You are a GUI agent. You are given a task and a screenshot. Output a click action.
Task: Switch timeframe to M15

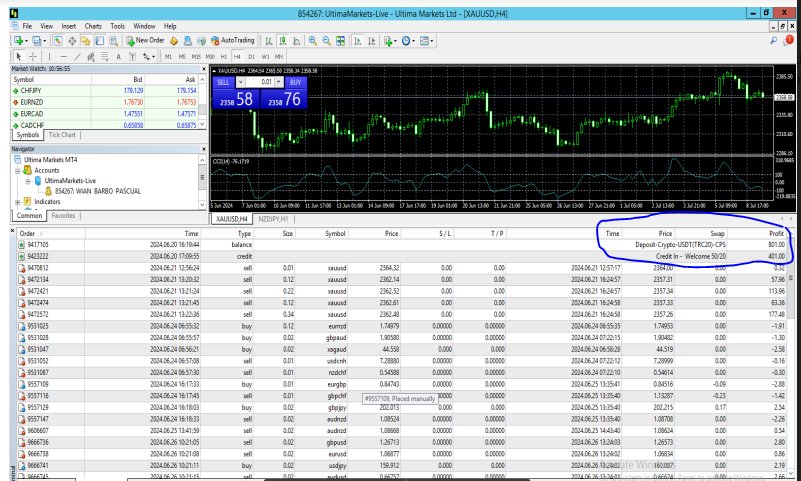(x=196, y=57)
